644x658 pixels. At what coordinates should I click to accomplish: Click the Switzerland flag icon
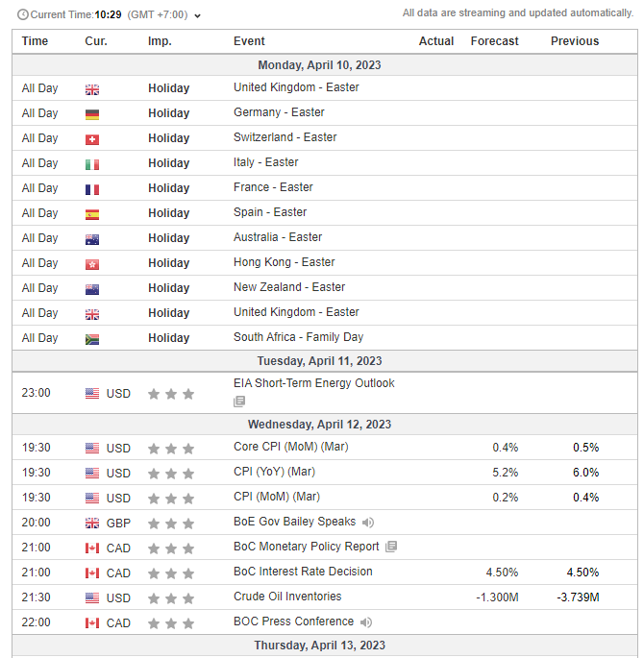coord(92,138)
